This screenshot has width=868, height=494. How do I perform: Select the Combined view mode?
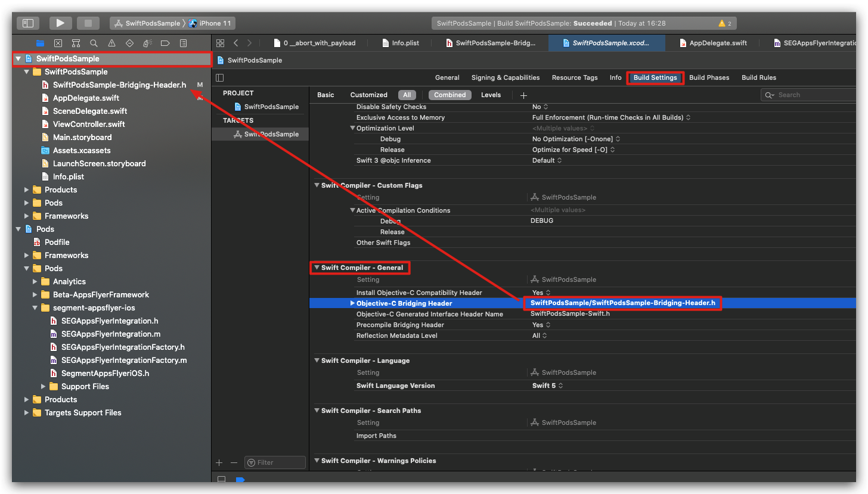[x=450, y=95]
